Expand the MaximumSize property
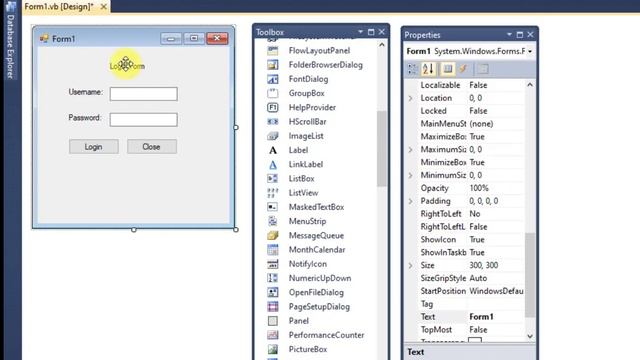This screenshot has width=640, height=360. (x=411, y=150)
